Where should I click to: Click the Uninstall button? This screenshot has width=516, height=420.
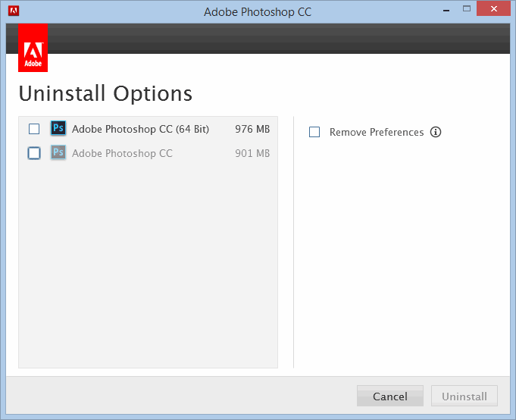point(464,396)
